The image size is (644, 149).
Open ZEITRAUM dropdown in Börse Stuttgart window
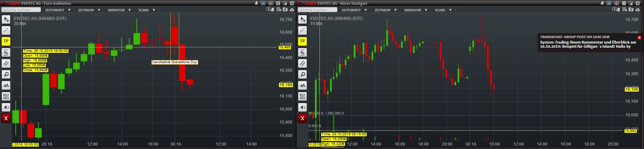pyautogui.click(x=386, y=10)
